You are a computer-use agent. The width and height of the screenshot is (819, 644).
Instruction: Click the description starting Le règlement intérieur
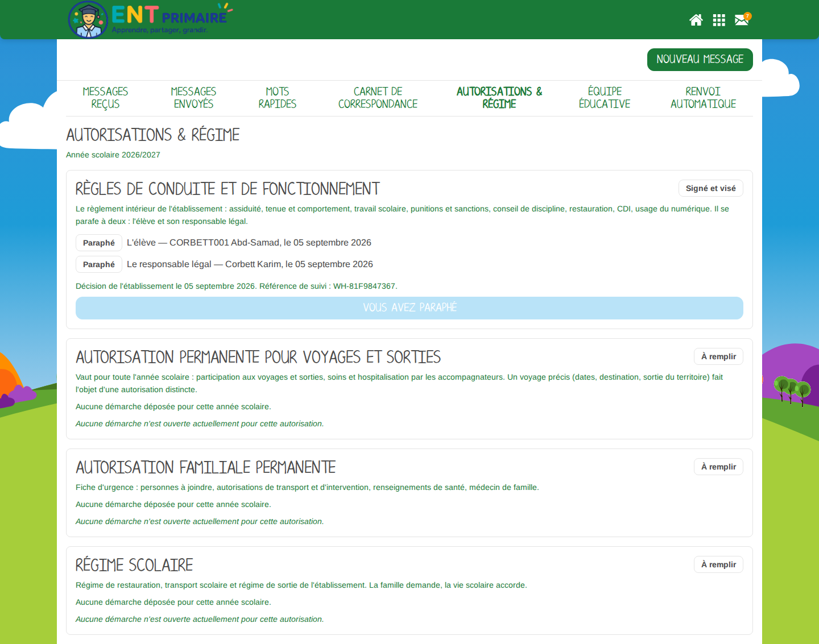pyautogui.click(x=403, y=215)
